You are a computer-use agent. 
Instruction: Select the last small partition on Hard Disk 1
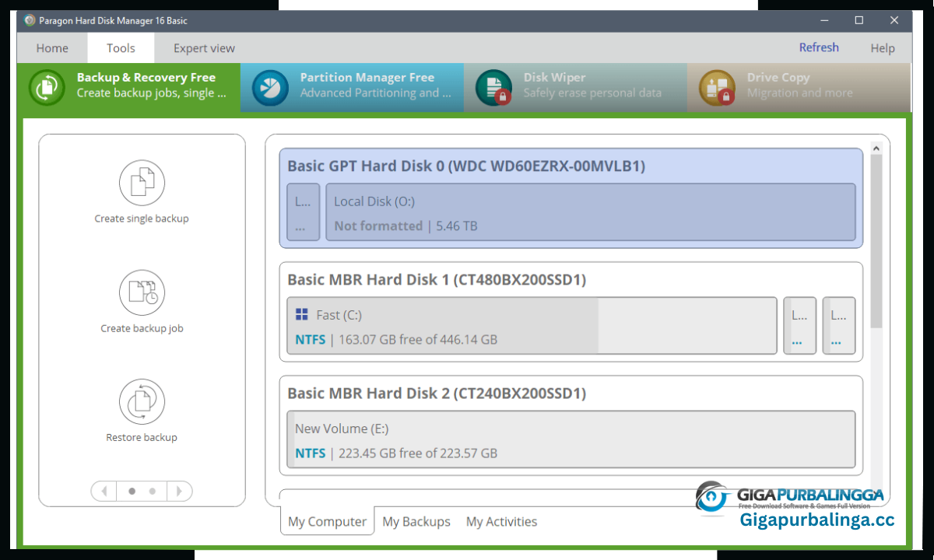pyautogui.click(x=839, y=326)
